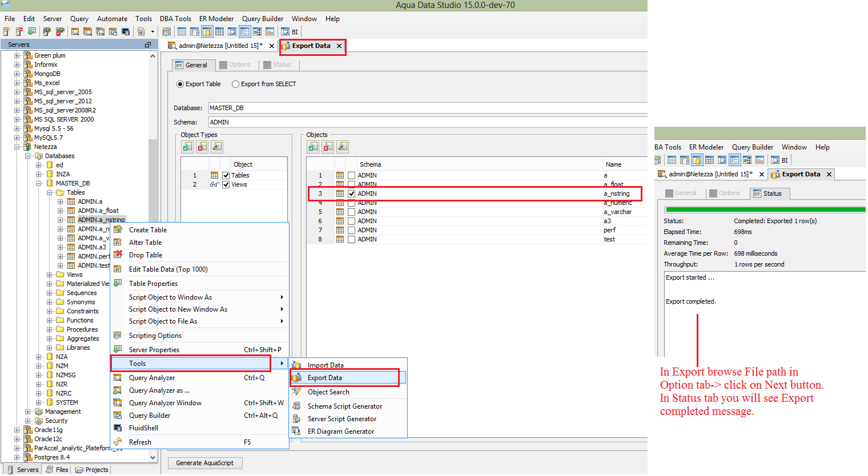868x476 pixels.
Task: Click the BI toolbar icon in main window
Action: click(290, 31)
